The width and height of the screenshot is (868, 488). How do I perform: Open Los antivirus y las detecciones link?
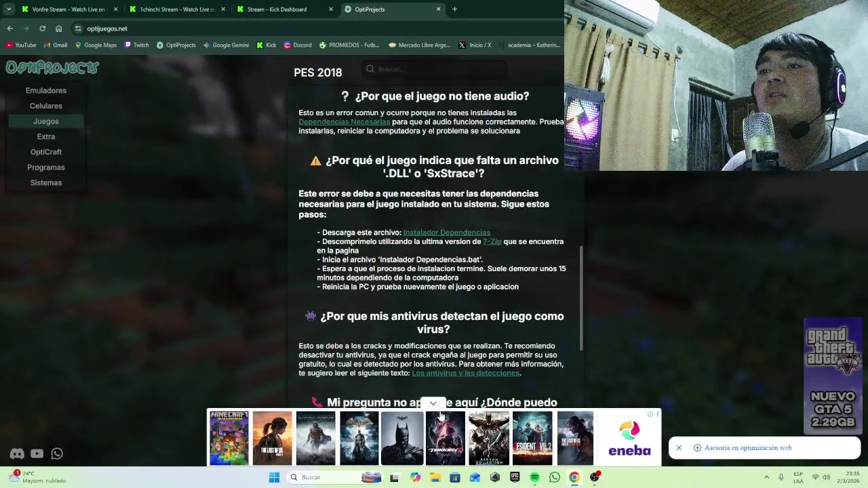(x=465, y=373)
